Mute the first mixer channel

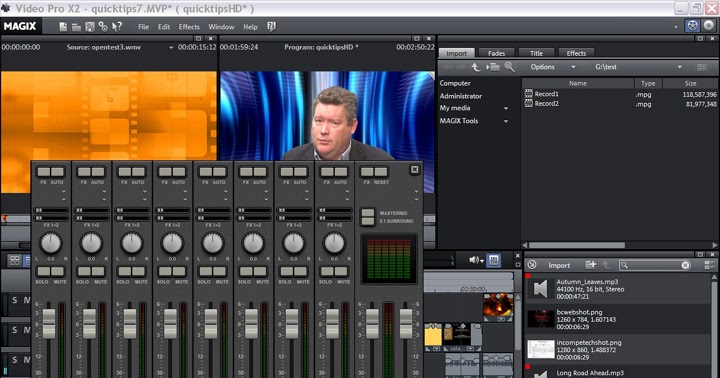(x=57, y=271)
